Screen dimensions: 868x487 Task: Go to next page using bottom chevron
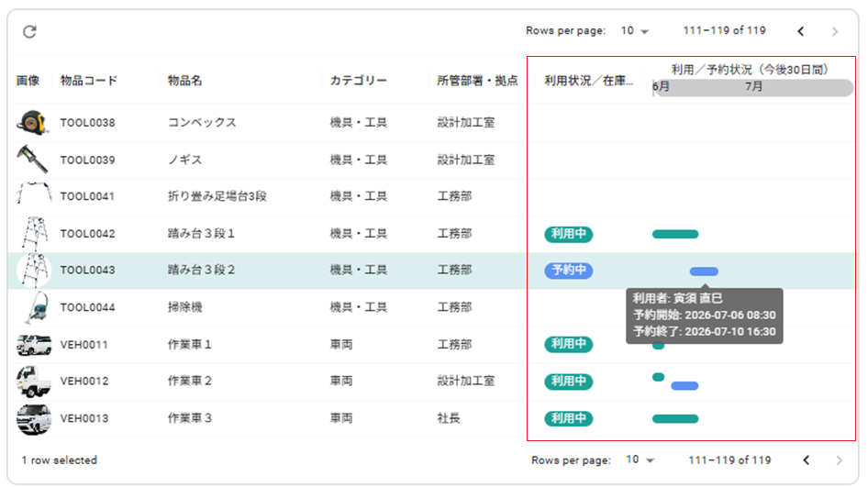pos(840,459)
